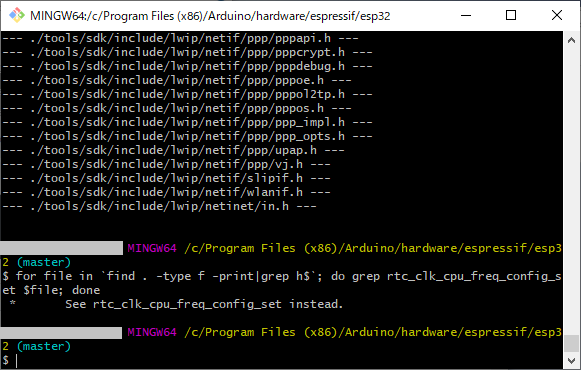Click the line ending with vj.h

[166, 164]
